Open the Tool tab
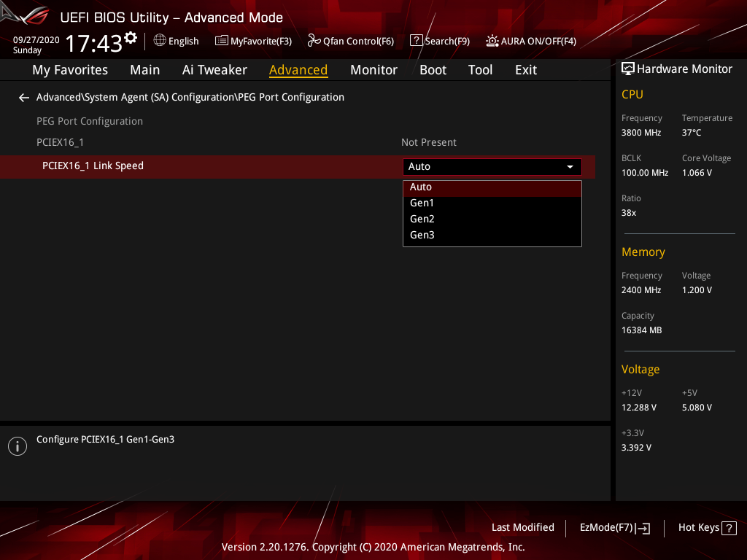Screen dimensions: 747x560 pyautogui.click(x=480, y=70)
